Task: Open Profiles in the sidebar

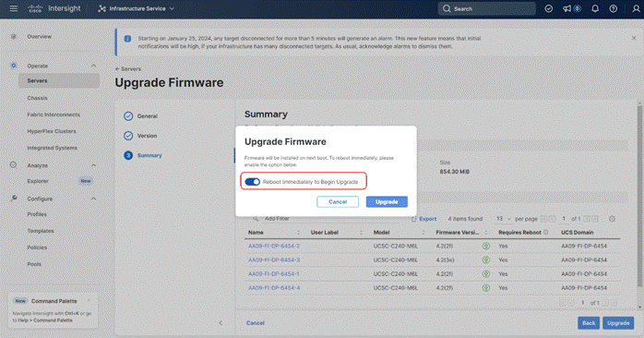Action: pos(37,214)
